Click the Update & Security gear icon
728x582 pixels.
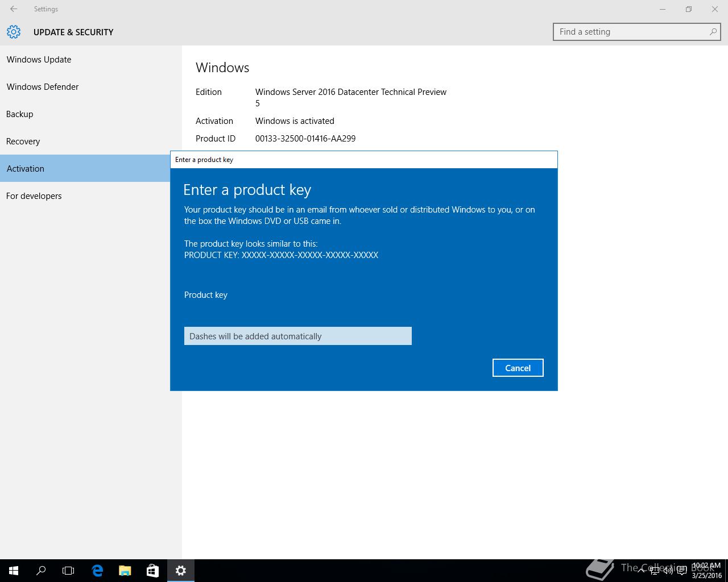click(x=14, y=32)
